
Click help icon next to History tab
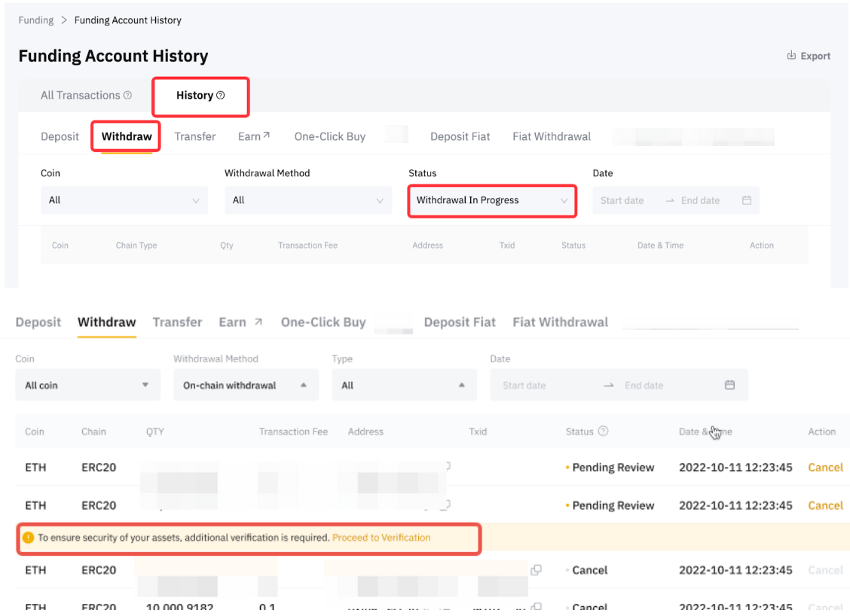point(221,96)
